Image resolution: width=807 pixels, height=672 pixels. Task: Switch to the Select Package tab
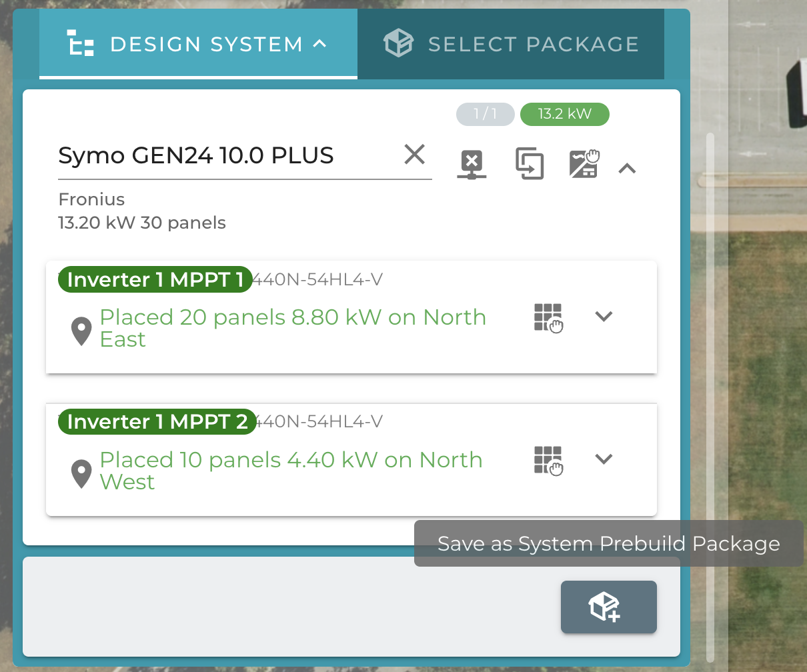tap(511, 44)
